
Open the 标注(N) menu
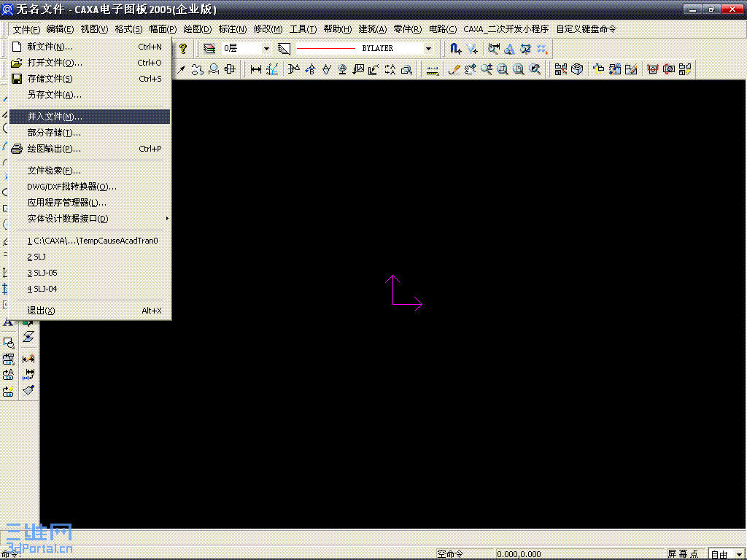233,29
